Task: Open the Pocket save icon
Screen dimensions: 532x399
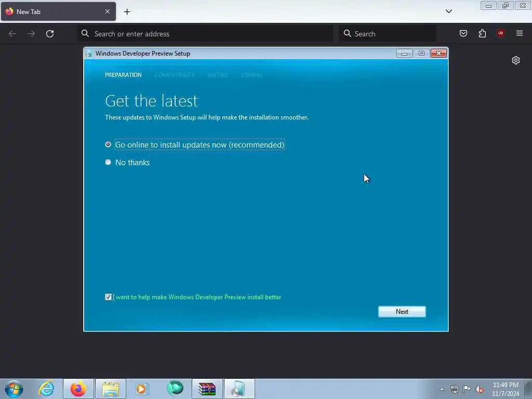Action: (x=463, y=33)
